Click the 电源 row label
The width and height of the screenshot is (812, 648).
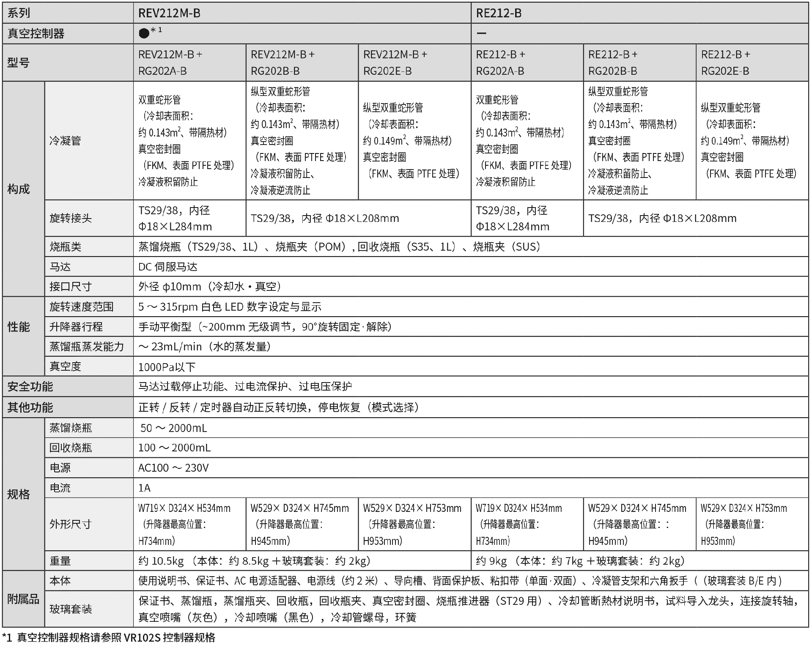click(x=60, y=468)
